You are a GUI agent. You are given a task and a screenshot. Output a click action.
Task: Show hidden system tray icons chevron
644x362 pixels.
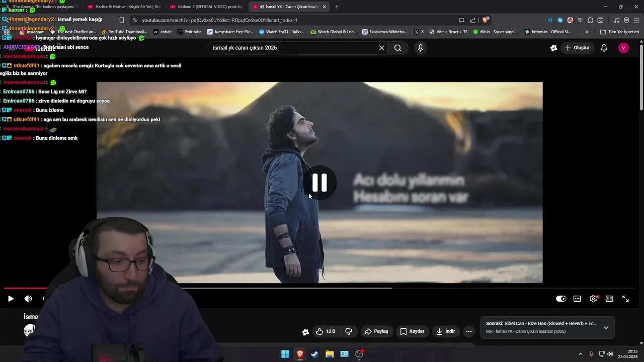pyautogui.click(x=580, y=354)
